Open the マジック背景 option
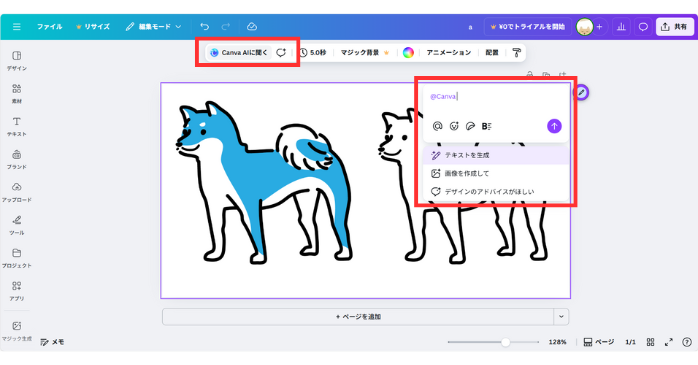This screenshot has width=698, height=365. tap(365, 53)
